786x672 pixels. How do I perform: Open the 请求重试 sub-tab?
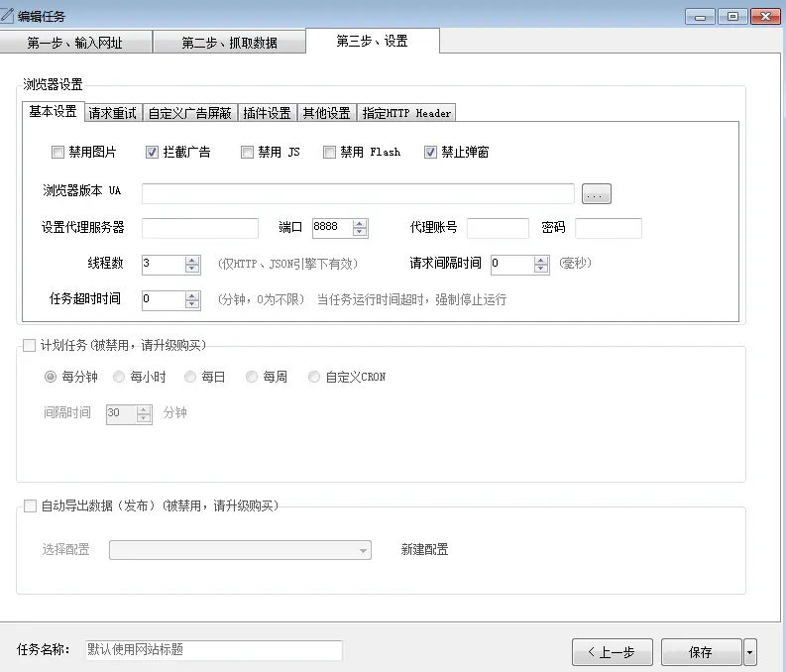(113, 113)
